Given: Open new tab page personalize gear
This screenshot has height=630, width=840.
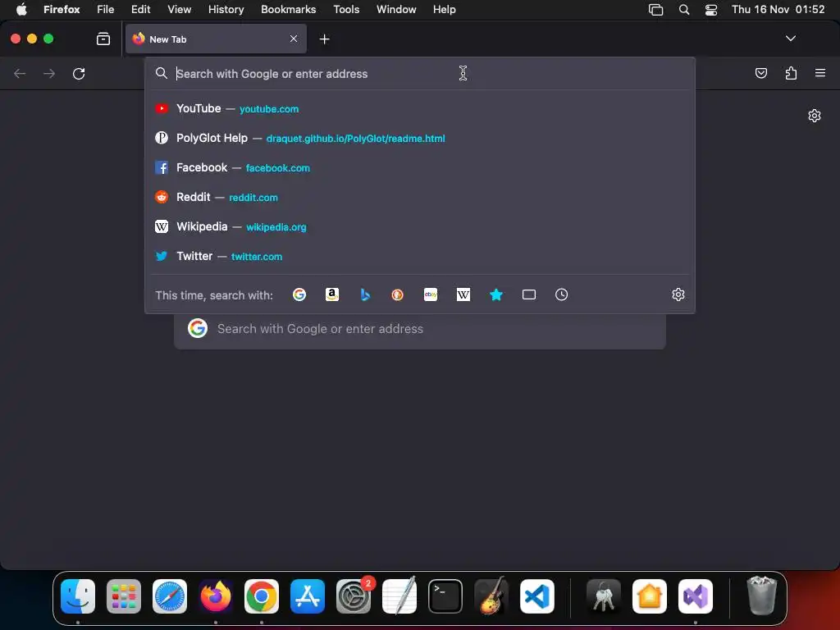Looking at the screenshot, I should coord(815,116).
